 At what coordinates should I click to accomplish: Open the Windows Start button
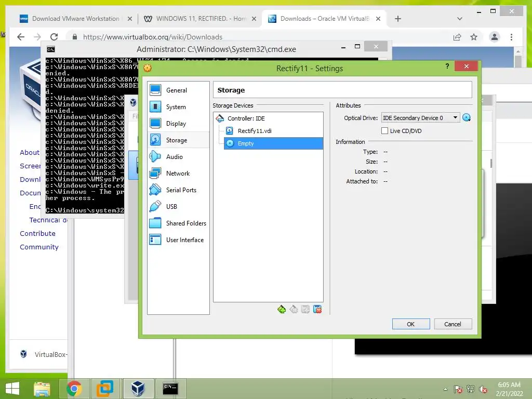tap(12, 389)
